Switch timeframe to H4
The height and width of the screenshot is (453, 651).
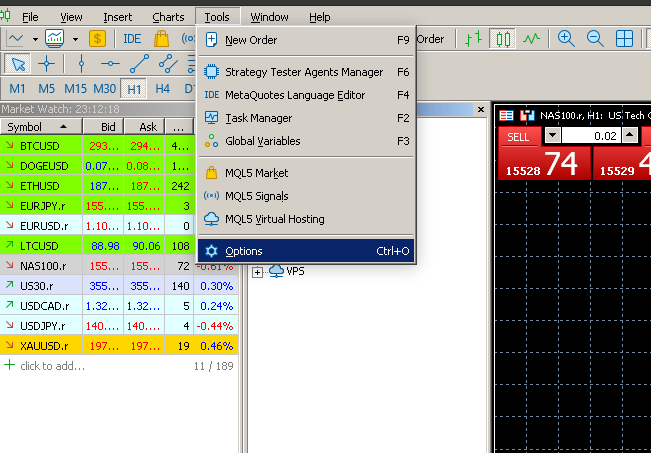[162, 88]
